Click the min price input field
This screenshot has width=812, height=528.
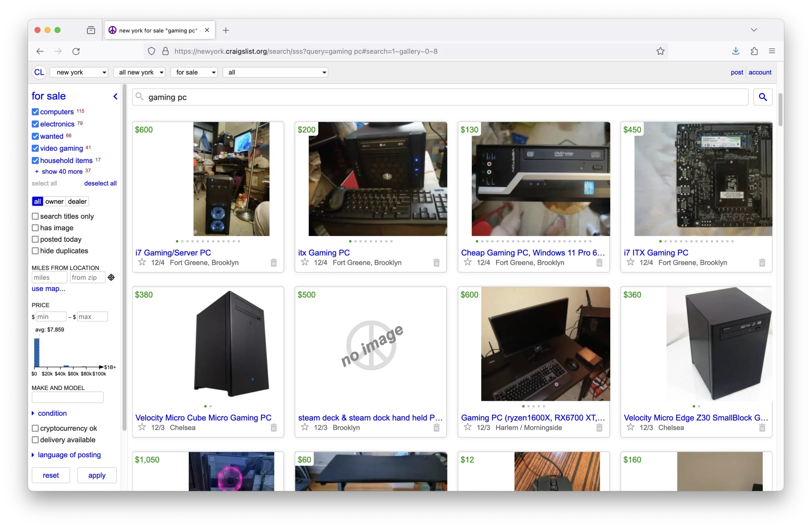(x=51, y=316)
